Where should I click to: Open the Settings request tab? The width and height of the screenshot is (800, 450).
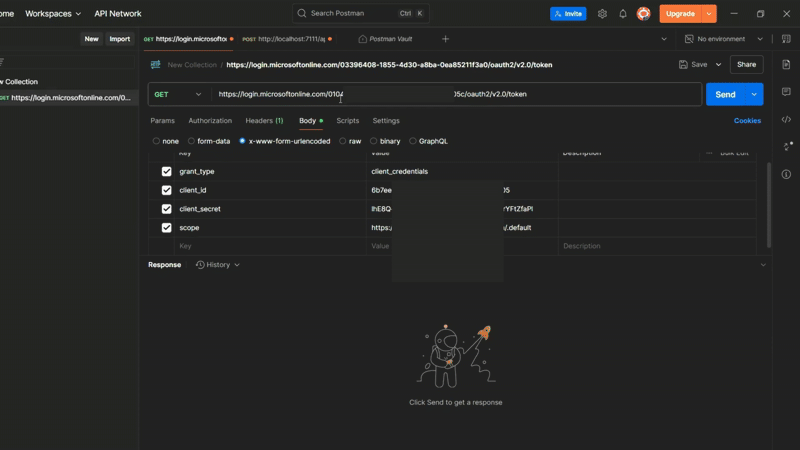pos(386,121)
